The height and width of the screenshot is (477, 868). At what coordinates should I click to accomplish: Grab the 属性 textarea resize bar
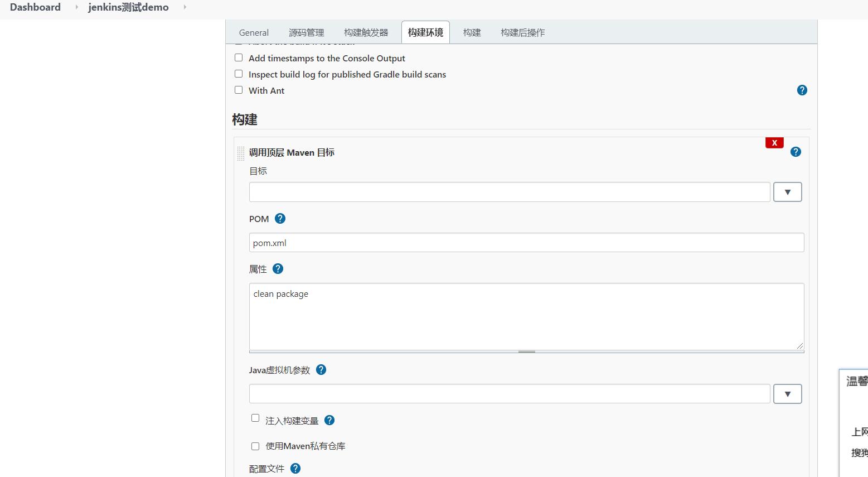coord(527,352)
